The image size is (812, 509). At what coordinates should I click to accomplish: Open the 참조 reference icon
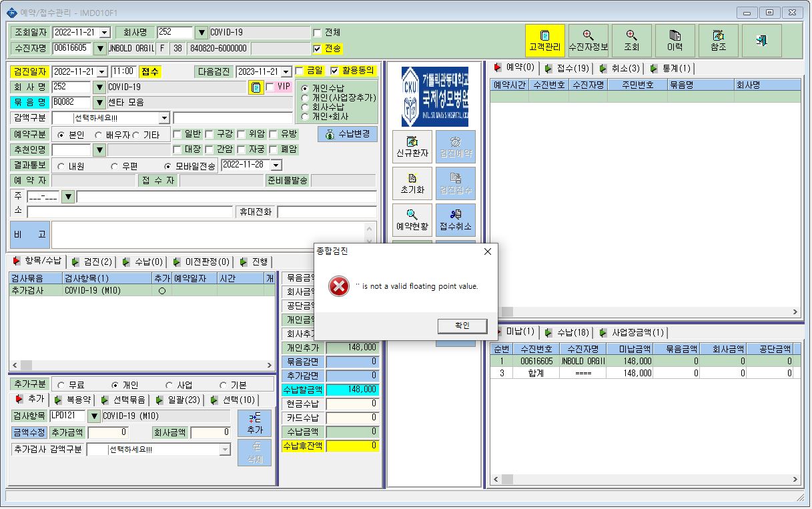[x=718, y=41]
